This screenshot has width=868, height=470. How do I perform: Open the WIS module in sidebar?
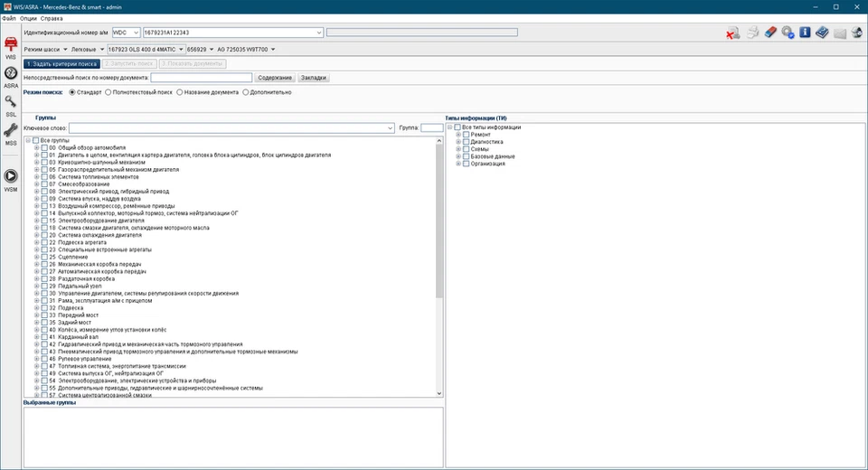11,45
